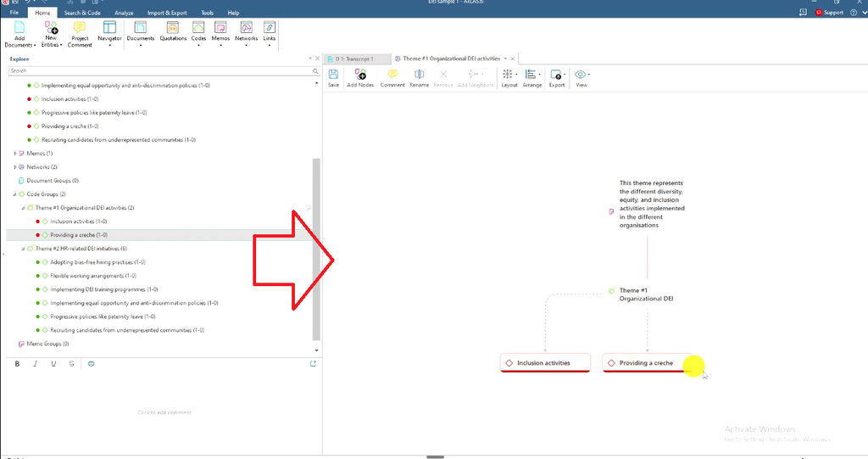Click the Explore search field

(159, 71)
